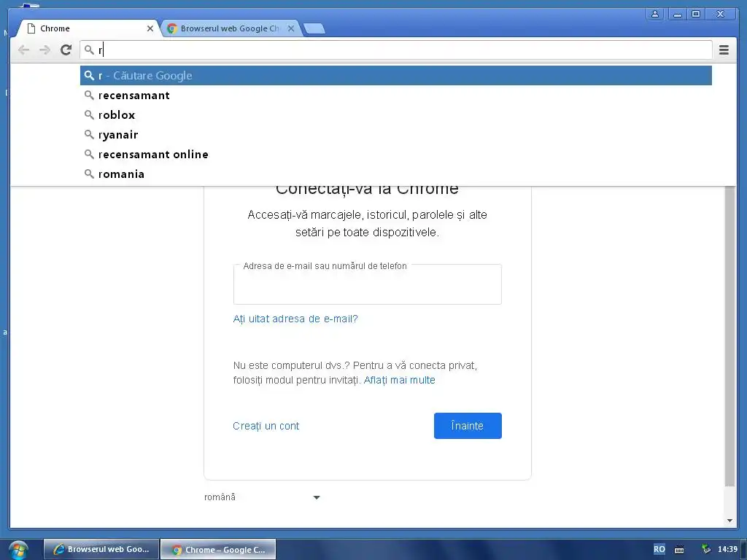Select the 'romania' suggestion
The width and height of the screenshot is (747, 560).
pyautogui.click(x=396, y=174)
